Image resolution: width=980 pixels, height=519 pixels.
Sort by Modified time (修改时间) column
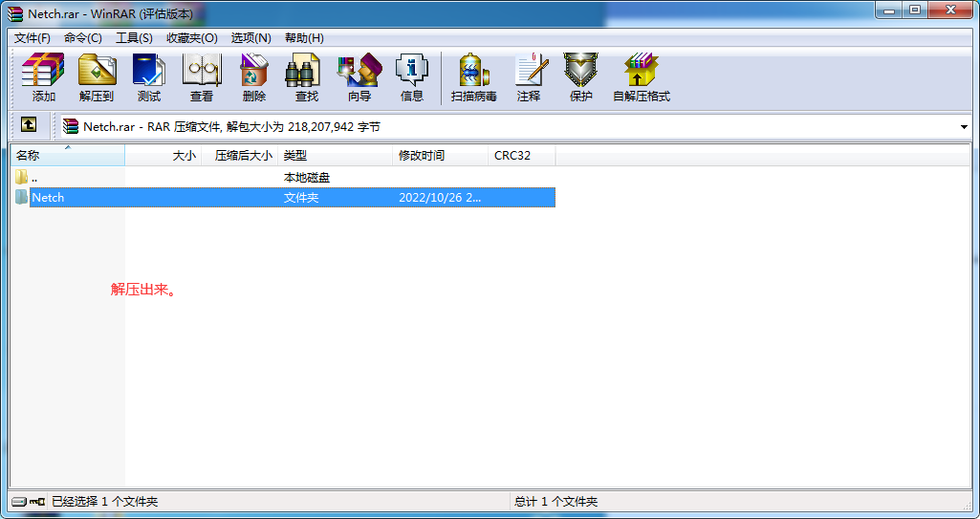tap(440, 155)
